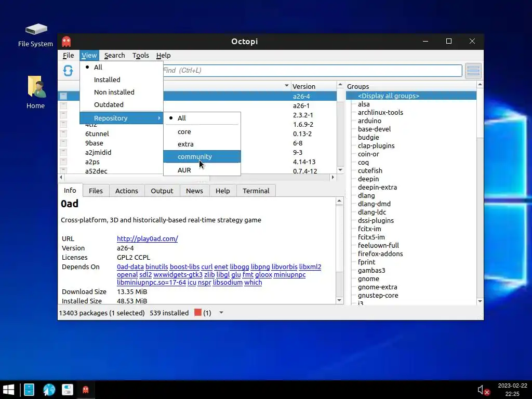The height and width of the screenshot is (399, 532).
Task: Follow the 0ad-data dependency link
Action: coord(130,267)
